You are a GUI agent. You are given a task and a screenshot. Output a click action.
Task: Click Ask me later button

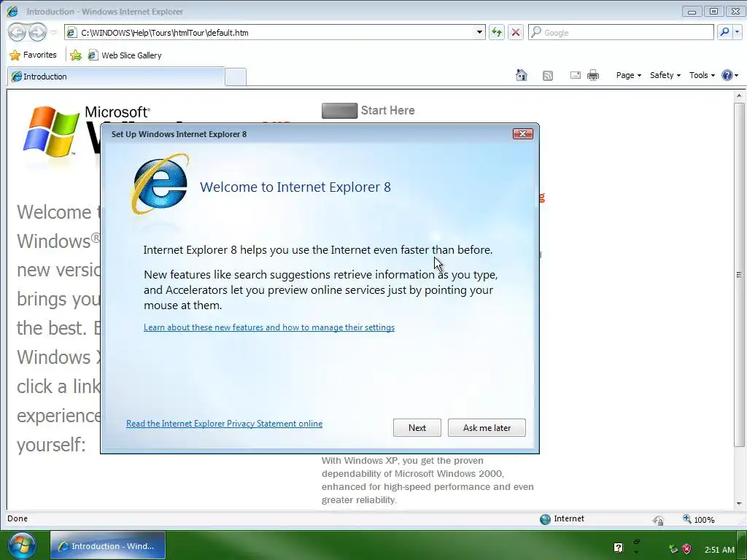click(487, 427)
